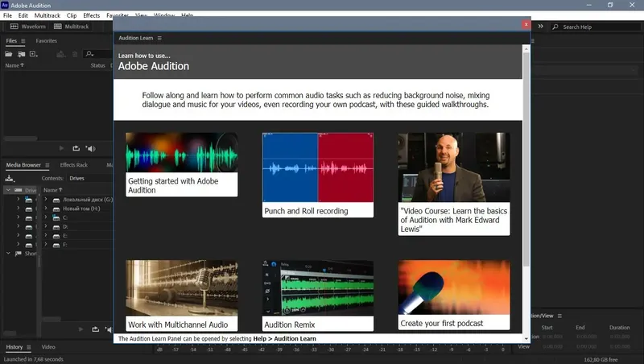Click Name column header in Media Browser
Image resolution: width=644 pixels, height=364 pixels.
(52, 190)
